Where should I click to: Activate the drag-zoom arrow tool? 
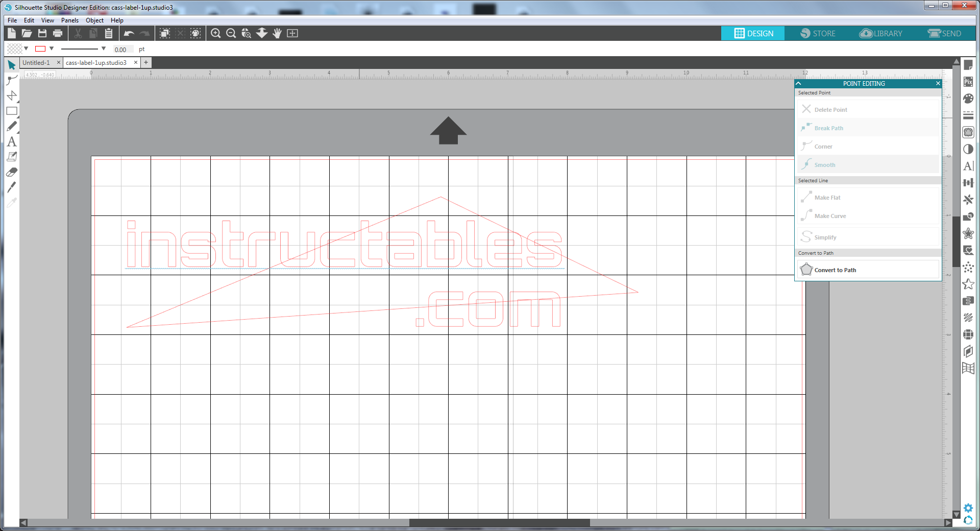[x=262, y=33]
